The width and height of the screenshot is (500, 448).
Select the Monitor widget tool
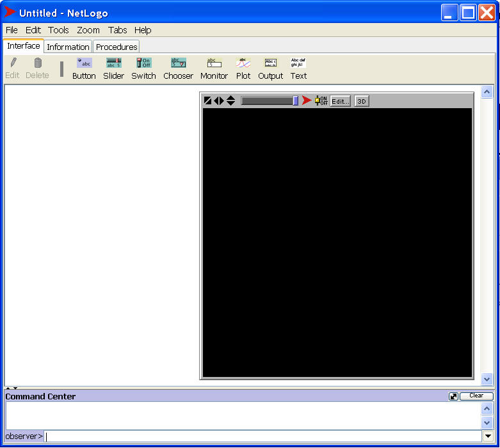pyautogui.click(x=214, y=68)
